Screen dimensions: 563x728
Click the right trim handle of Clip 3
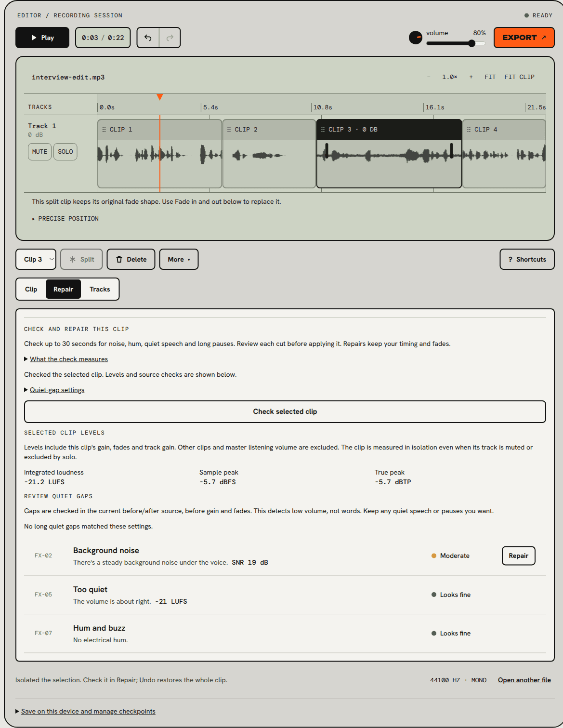(x=451, y=151)
